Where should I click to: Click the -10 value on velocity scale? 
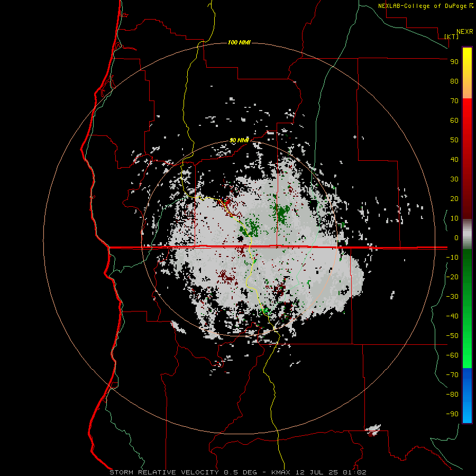(452, 258)
